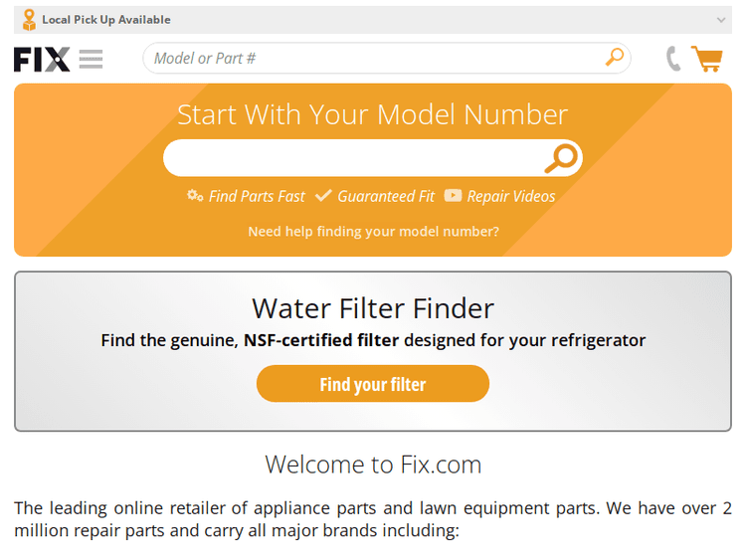Click the checkmark icon beside Guaranteed Fit

[323, 196]
